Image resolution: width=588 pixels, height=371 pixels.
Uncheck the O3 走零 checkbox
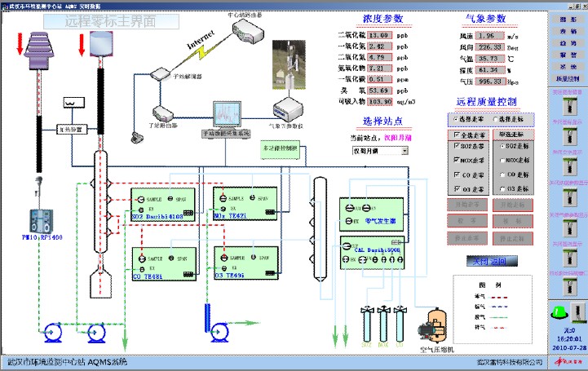click(x=455, y=188)
